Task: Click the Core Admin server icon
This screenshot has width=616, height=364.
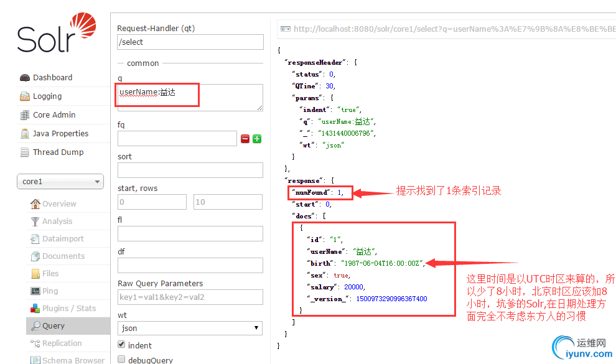Action: tap(25, 115)
